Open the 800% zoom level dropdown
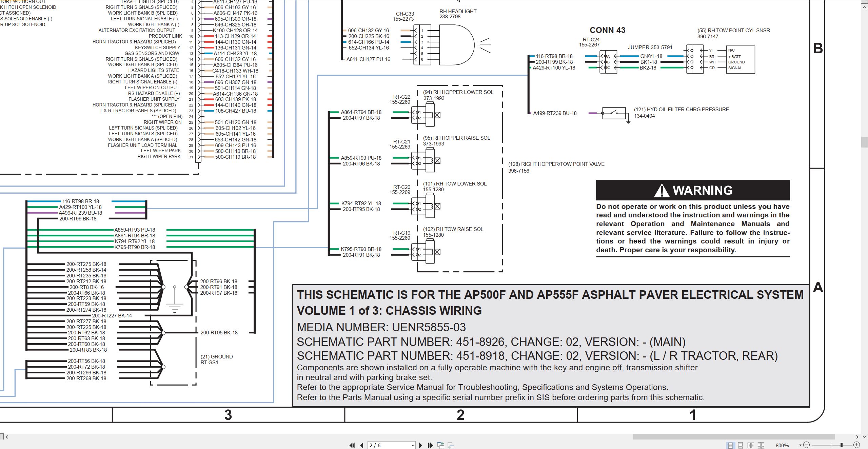Screen dimensions: 868x449 coord(800,445)
